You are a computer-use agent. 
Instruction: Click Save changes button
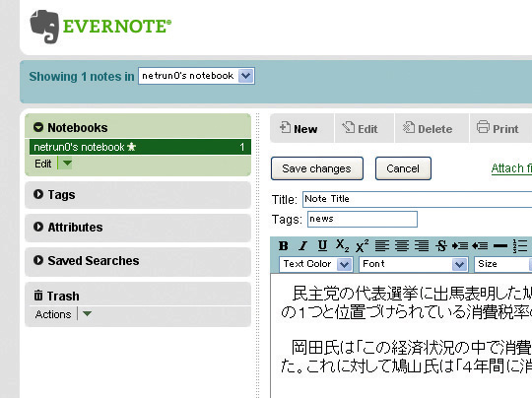(x=317, y=168)
